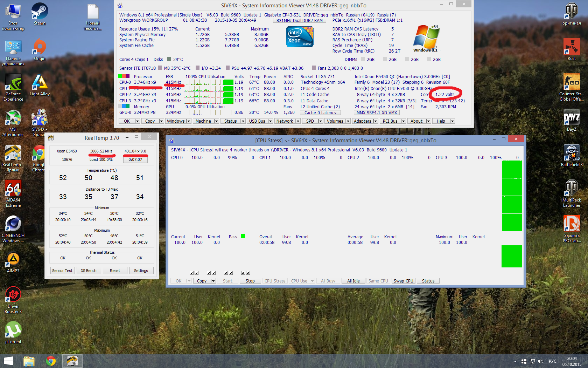Click the Swap CPU button
The image size is (588, 368).
(404, 281)
